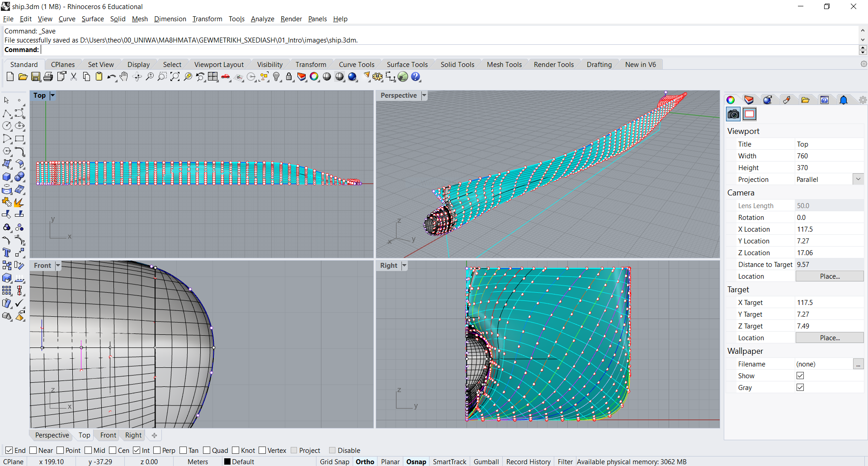The height and width of the screenshot is (466, 868).
Task: Open the Surface menu
Action: click(93, 19)
